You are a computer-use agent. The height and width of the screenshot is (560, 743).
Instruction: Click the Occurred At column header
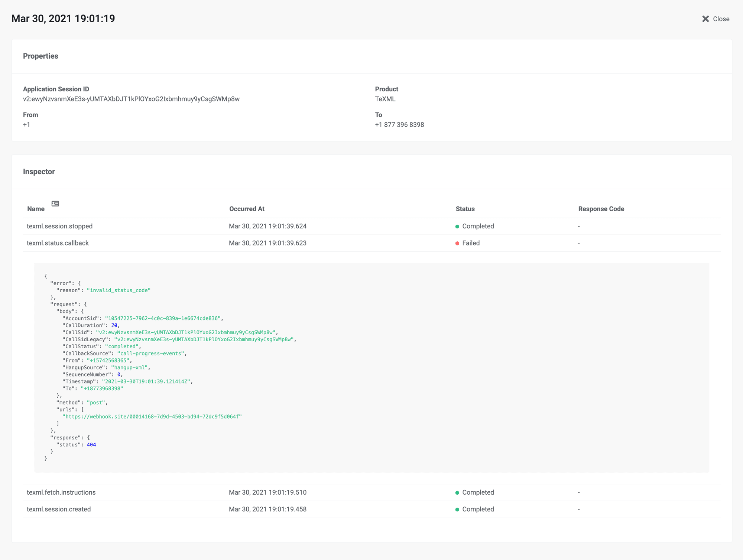[247, 209]
